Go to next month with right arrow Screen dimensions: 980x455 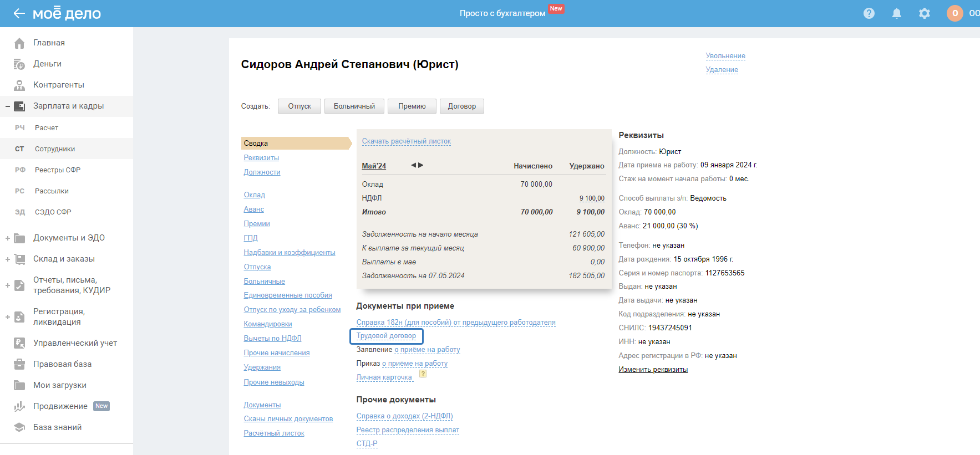click(x=421, y=165)
